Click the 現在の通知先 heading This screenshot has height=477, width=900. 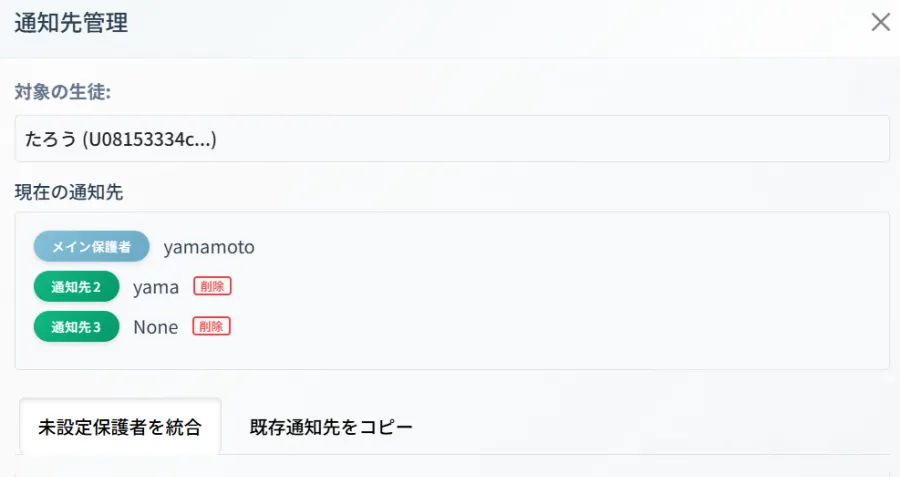[x=69, y=188]
